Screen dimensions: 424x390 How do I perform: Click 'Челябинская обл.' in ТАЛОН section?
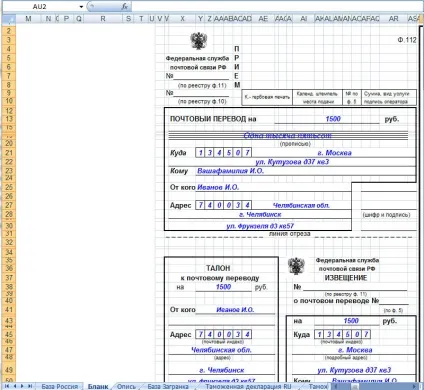(x=221, y=350)
